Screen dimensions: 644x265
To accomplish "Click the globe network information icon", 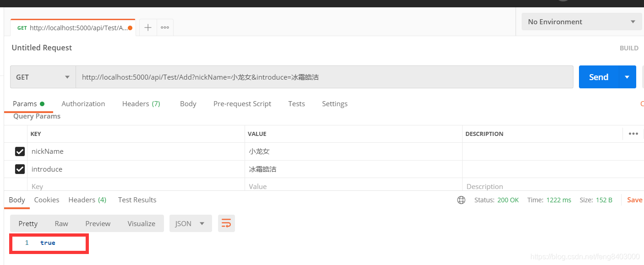I will pos(461,200).
